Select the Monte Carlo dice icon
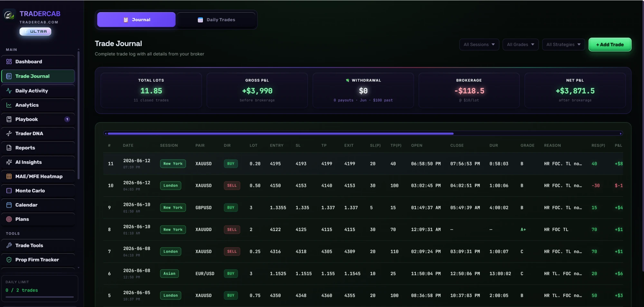644x307 pixels. [x=9, y=191]
